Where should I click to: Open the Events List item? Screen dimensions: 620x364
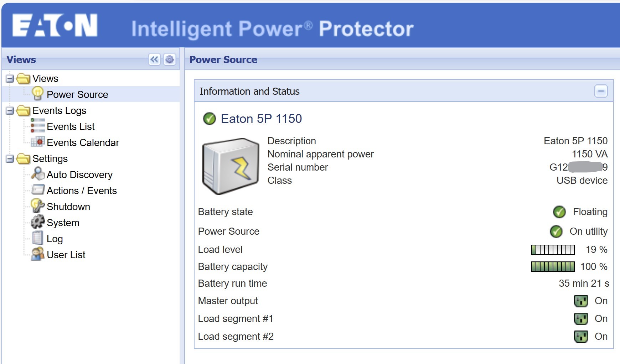pos(71,126)
